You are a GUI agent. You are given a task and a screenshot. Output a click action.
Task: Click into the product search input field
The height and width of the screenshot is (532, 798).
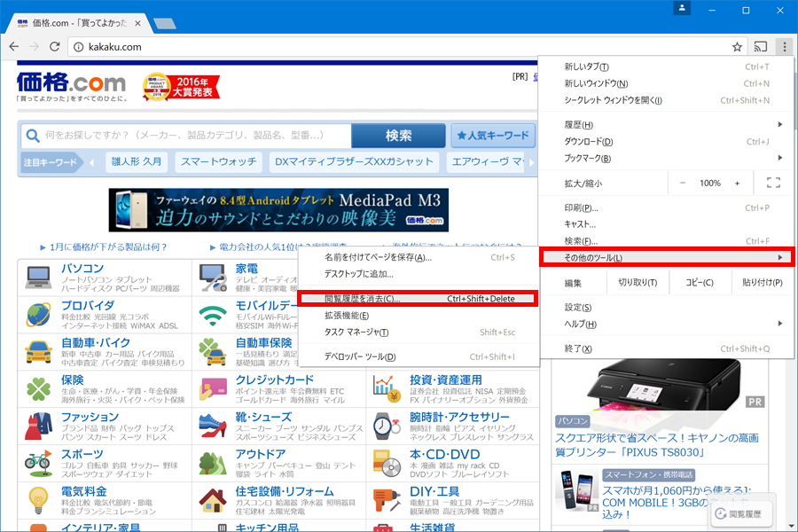(186, 136)
